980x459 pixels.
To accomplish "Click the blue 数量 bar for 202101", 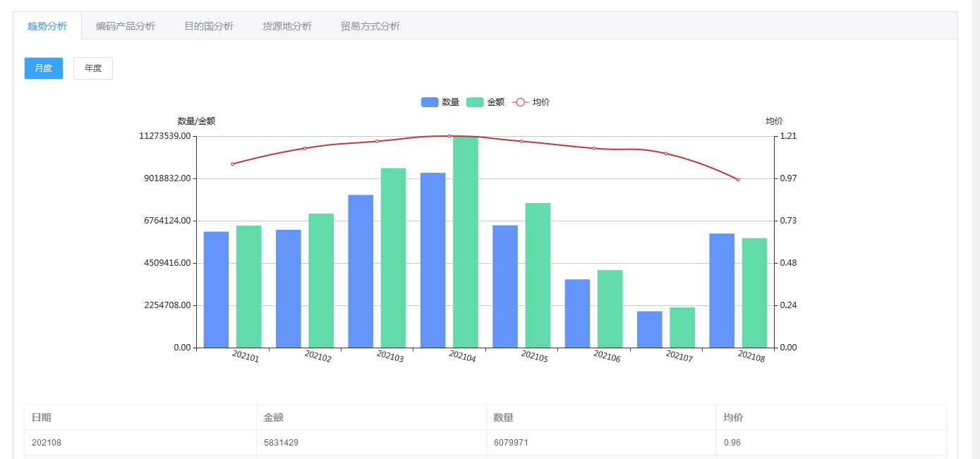I will (216, 290).
